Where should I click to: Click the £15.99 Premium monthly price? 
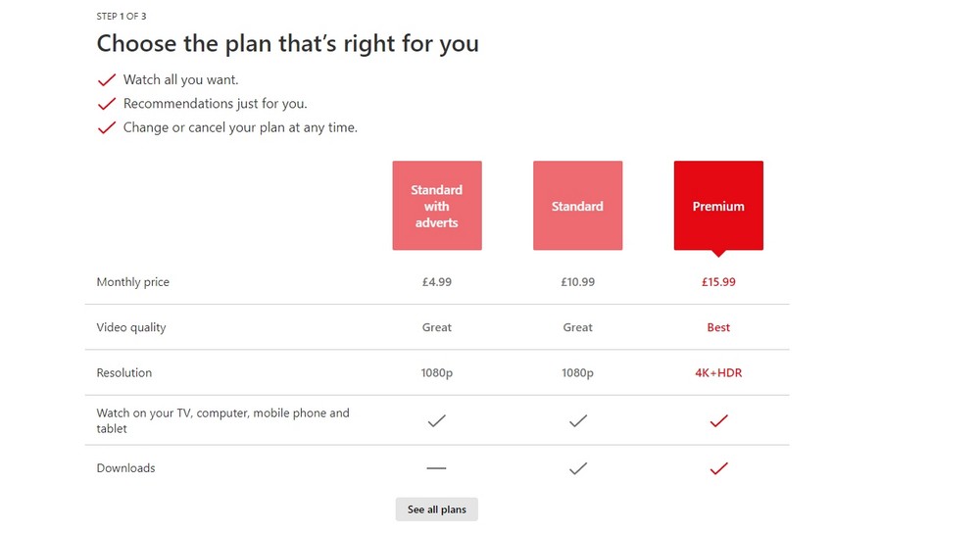(718, 282)
